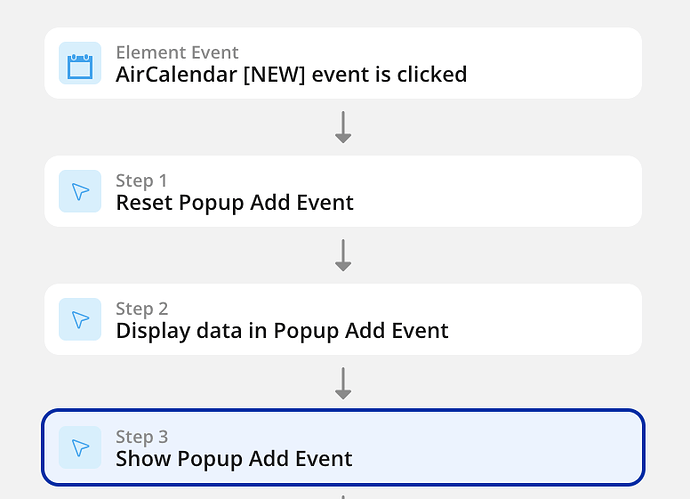The height and width of the screenshot is (499, 690).
Task: Click the arrow connector below Element Event card
Action: coord(343,127)
